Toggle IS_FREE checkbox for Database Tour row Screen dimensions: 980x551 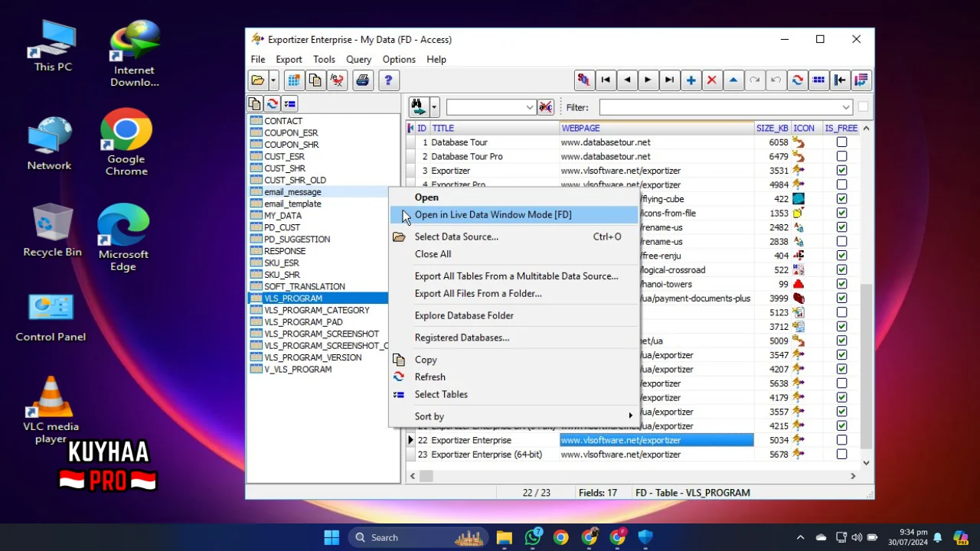point(842,142)
